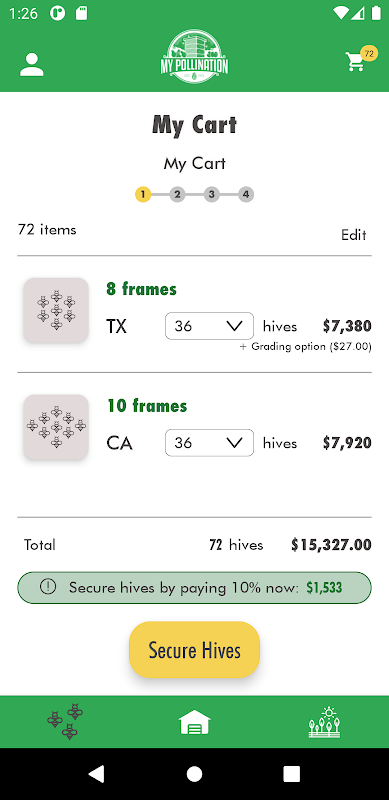Select step 1 in checkout progress
The image size is (389, 800).
click(x=143, y=194)
